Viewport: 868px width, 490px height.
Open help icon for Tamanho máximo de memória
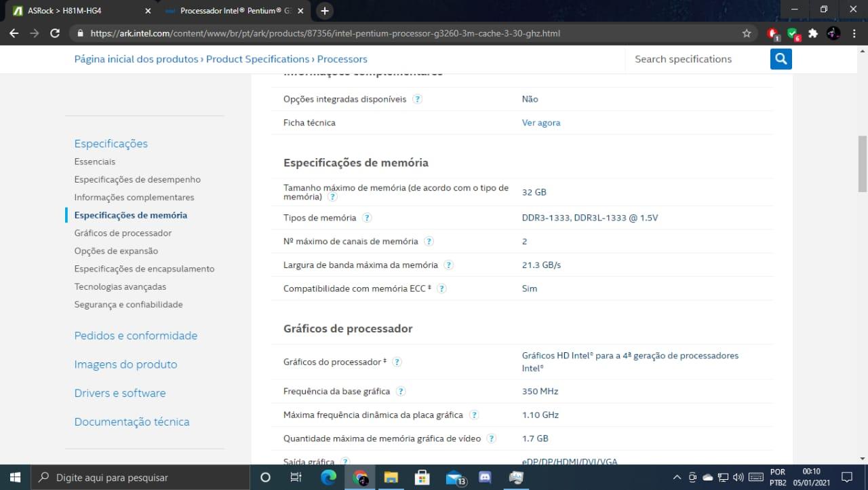point(332,197)
